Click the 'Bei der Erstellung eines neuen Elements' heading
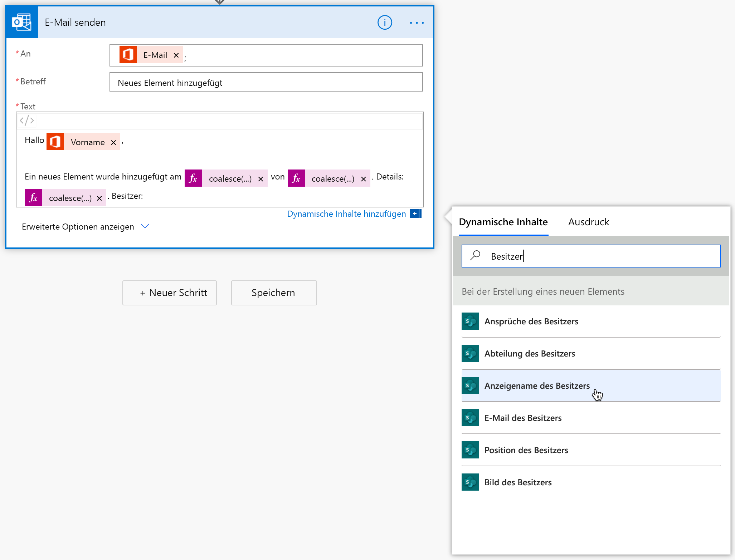 (x=543, y=291)
